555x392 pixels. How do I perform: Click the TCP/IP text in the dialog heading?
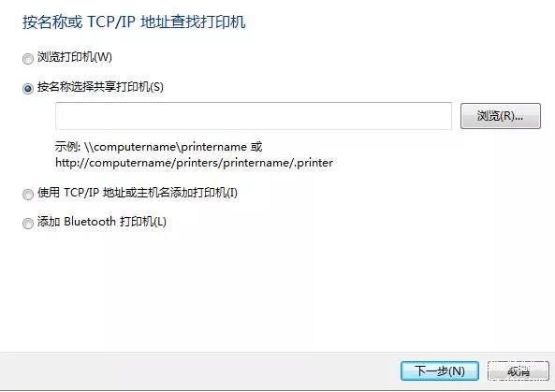pos(111,22)
